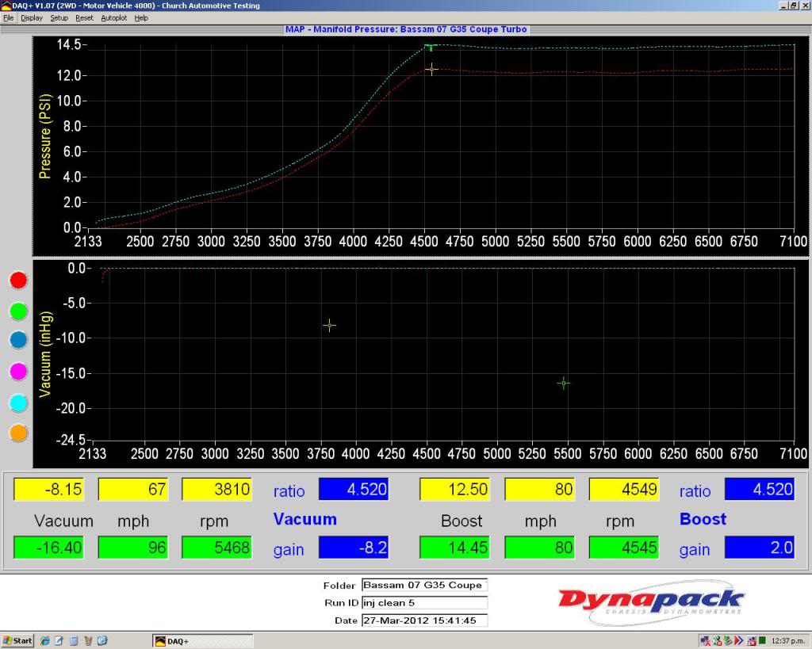812x649 pixels.
Task: Restore the DAQ+ window size
Action: click(794, 6)
